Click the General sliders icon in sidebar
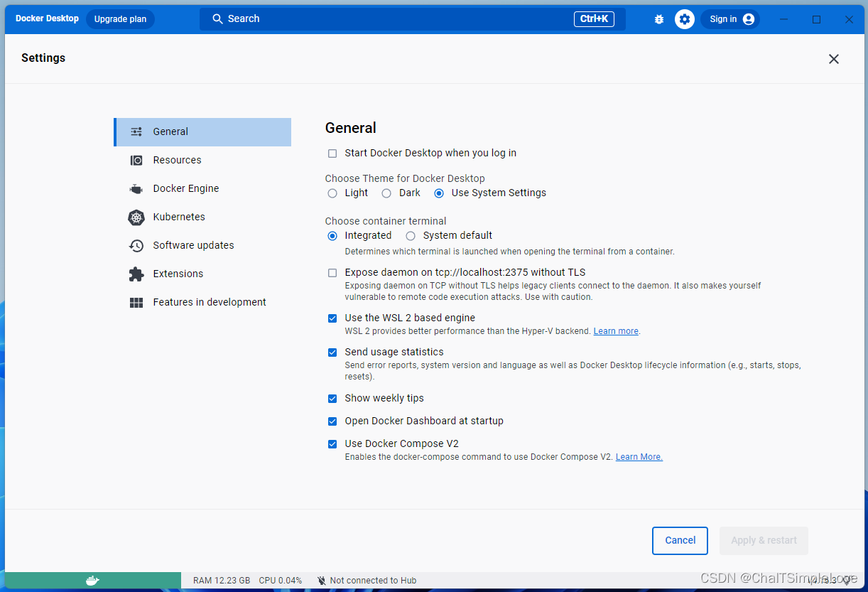 (x=136, y=131)
